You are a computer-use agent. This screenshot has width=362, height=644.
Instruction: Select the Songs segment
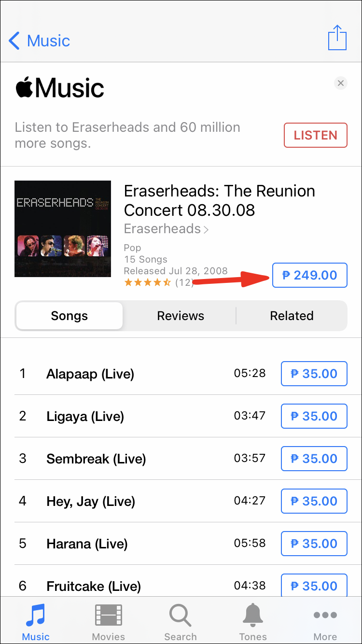(70, 316)
